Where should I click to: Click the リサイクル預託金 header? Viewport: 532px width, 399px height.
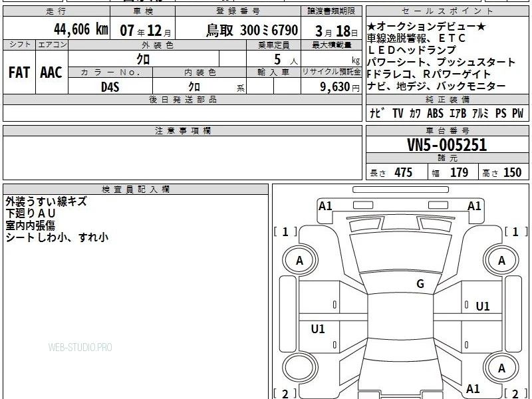point(331,72)
